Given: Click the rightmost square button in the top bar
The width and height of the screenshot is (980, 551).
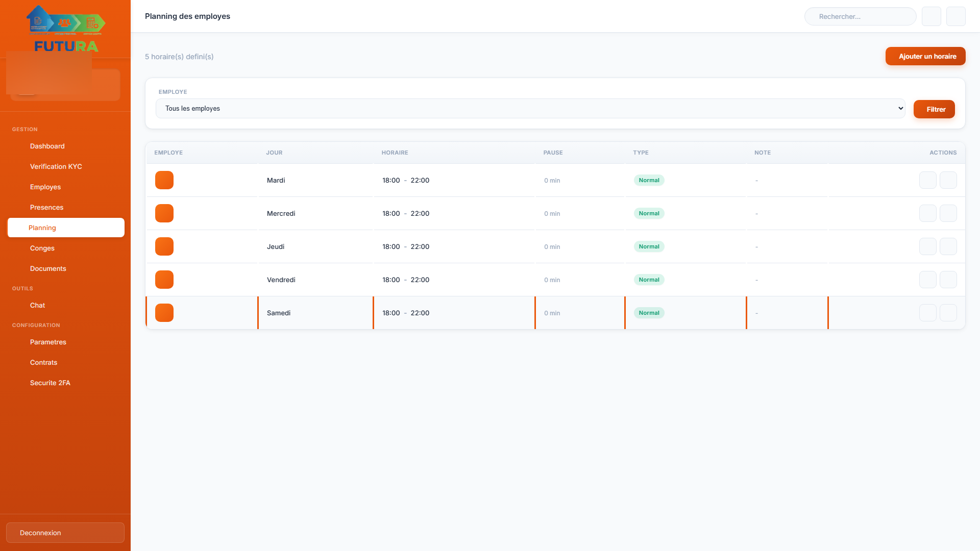Looking at the screenshot, I should [x=955, y=16].
